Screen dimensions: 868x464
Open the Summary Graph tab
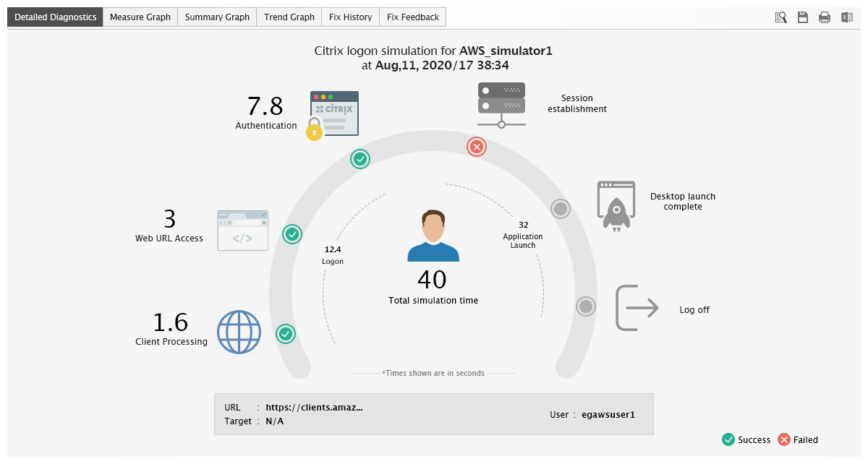click(217, 17)
